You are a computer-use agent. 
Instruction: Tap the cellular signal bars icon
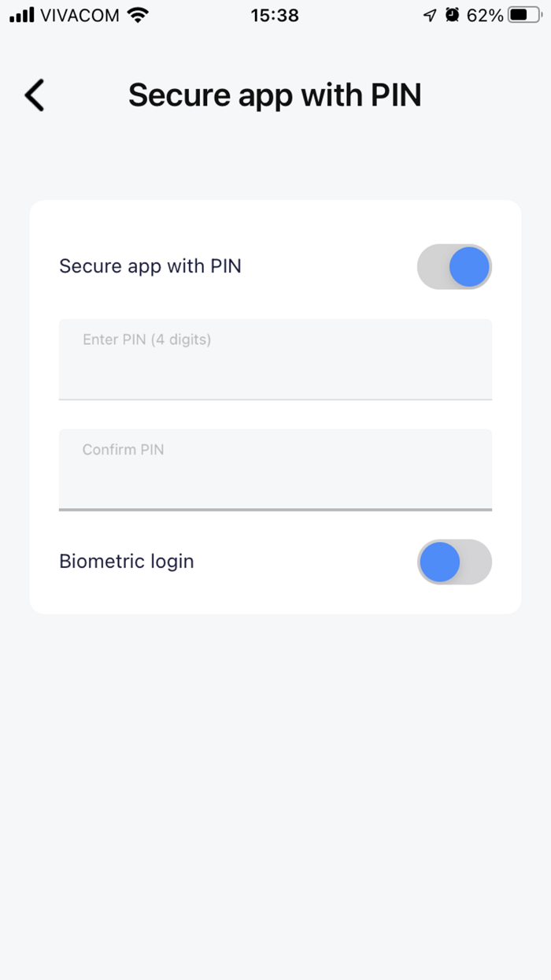20,14
